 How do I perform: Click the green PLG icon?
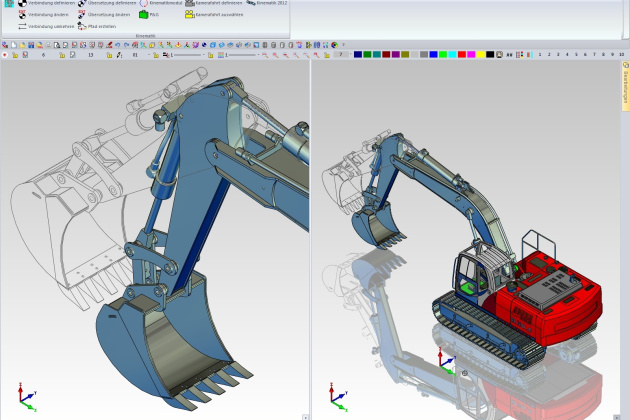click(144, 15)
